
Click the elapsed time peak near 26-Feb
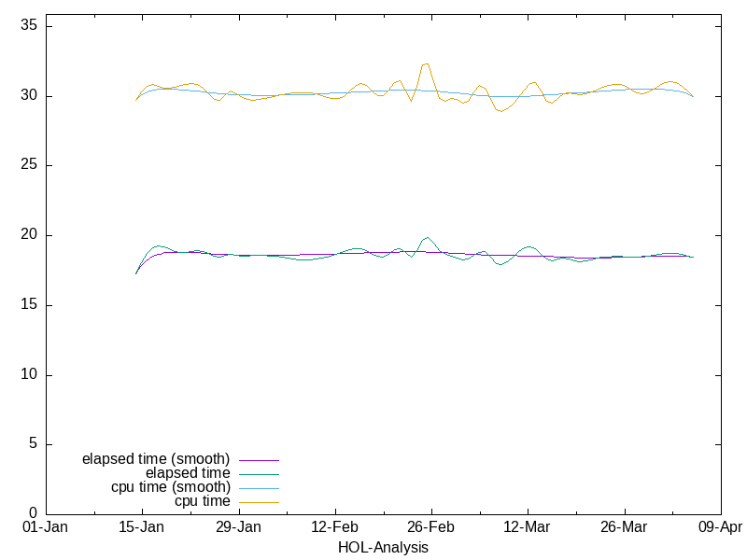(x=427, y=237)
